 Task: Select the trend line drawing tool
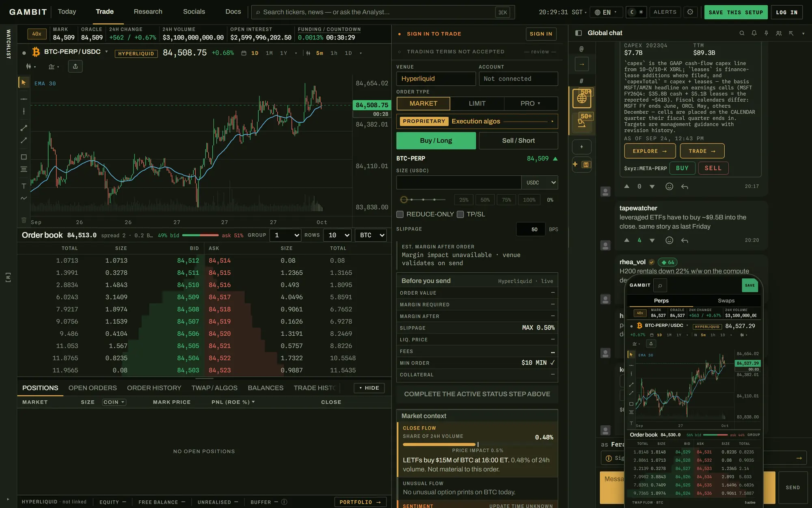pos(24,128)
